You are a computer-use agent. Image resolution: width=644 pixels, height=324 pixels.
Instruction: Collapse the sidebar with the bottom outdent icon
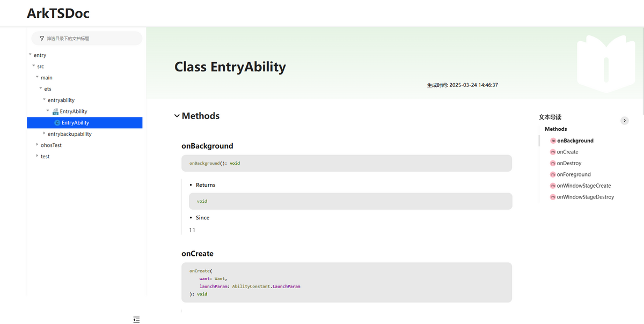(x=136, y=320)
